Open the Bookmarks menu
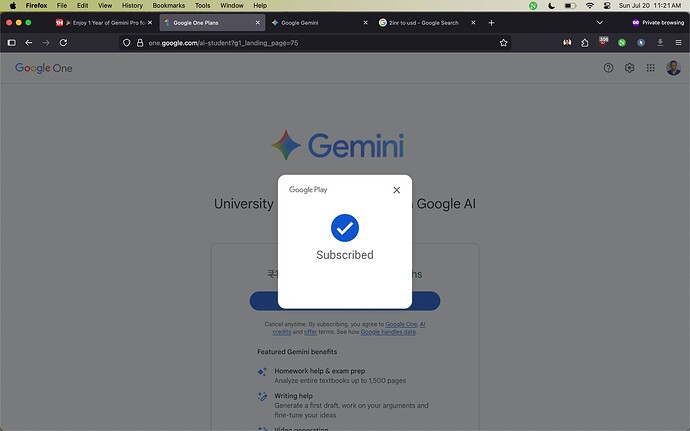Image resolution: width=690 pixels, height=431 pixels. pyautogui.click(x=169, y=6)
